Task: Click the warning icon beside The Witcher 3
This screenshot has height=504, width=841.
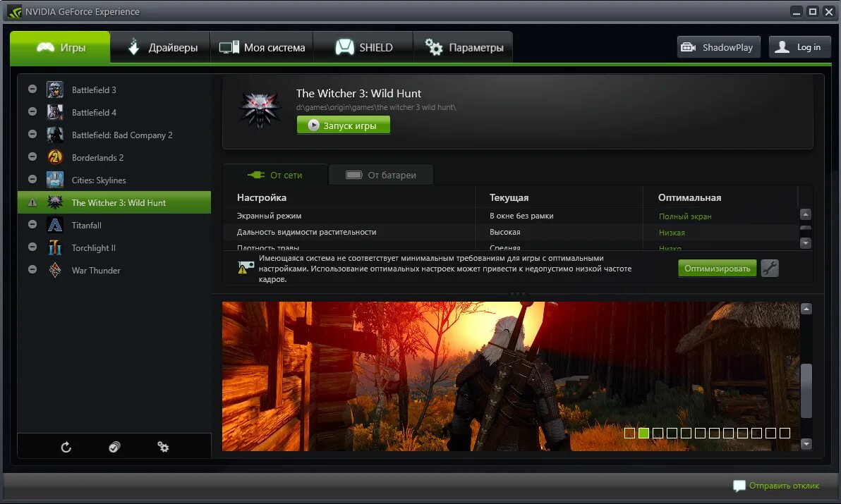Action: (x=32, y=202)
